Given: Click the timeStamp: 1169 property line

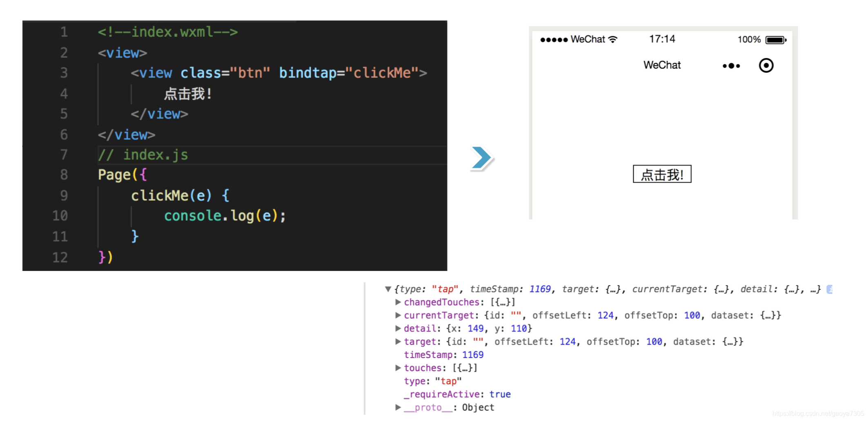Looking at the screenshot, I should pos(443,355).
